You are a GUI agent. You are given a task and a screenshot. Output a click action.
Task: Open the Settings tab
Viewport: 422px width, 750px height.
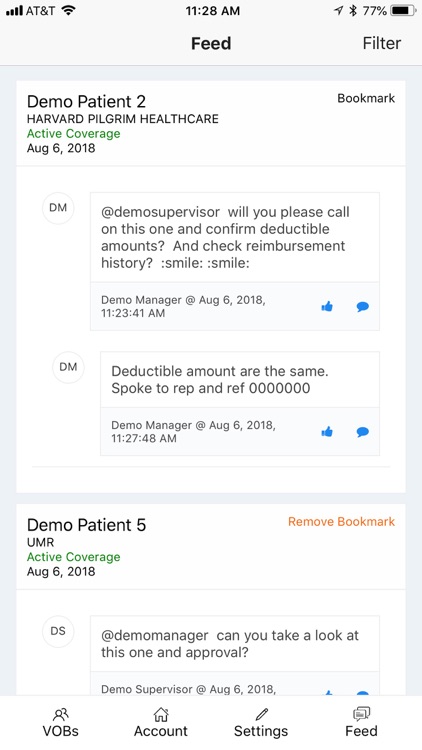261,723
